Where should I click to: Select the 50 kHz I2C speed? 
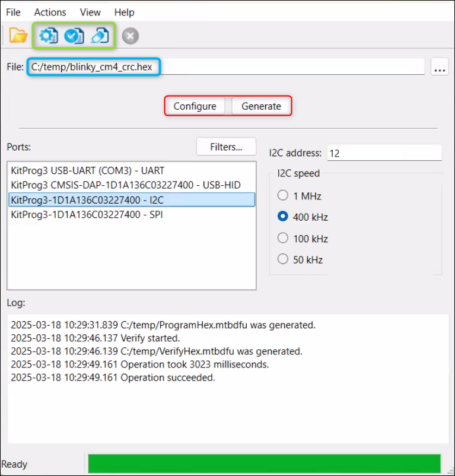[300, 259]
